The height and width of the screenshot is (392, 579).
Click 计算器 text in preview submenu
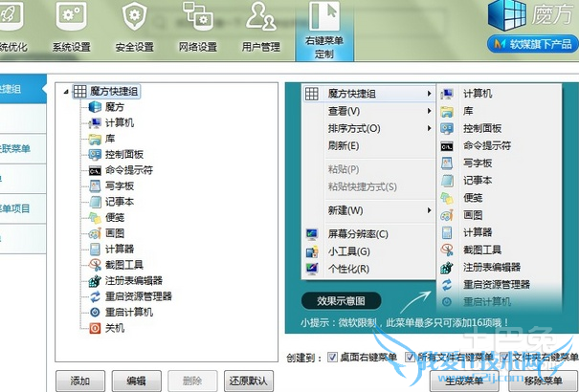click(478, 232)
